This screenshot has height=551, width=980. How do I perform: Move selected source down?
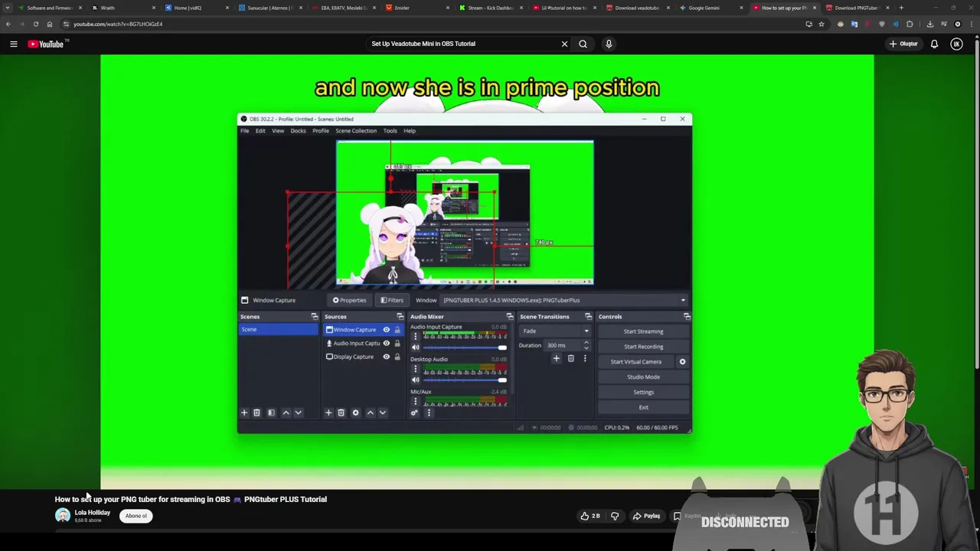(383, 412)
